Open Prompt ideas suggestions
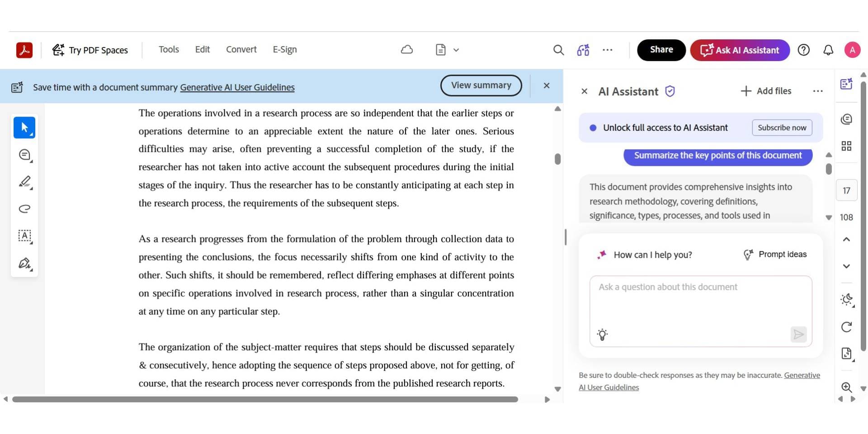 (775, 255)
